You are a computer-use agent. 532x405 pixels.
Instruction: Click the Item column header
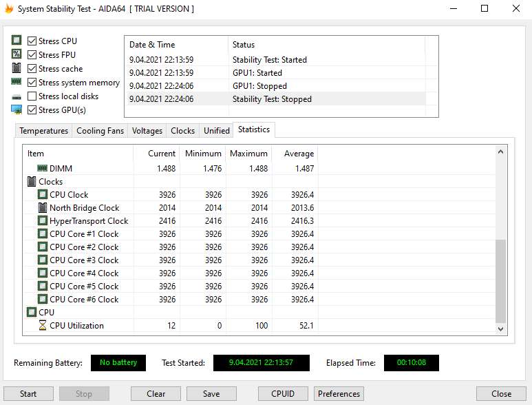click(x=78, y=154)
